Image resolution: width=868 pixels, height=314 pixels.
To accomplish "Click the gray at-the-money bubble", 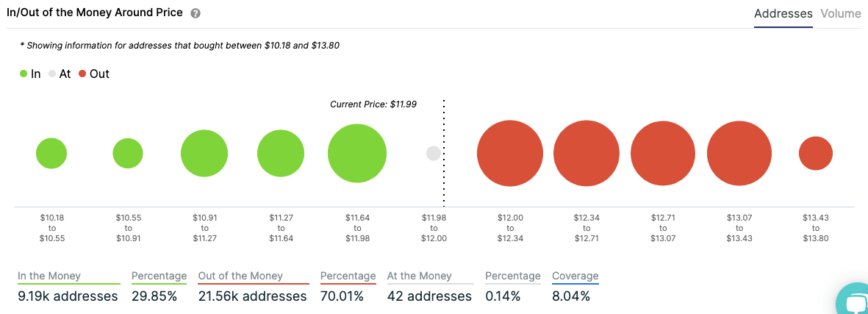I will coord(434,154).
